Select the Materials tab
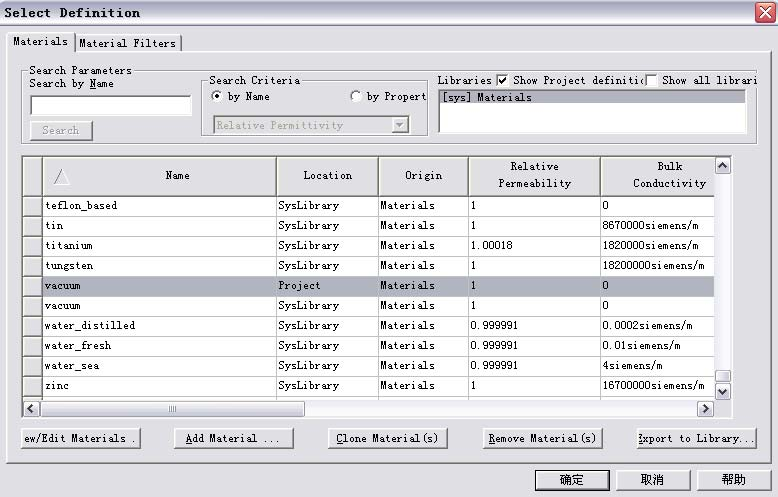Screen dimensions: 778x497 point(40,42)
